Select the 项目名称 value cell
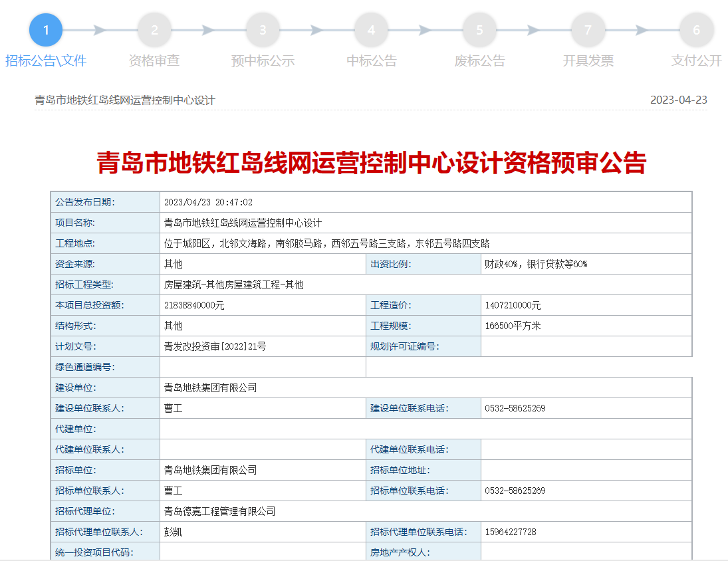This screenshot has width=728, height=565. tap(425, 223)
